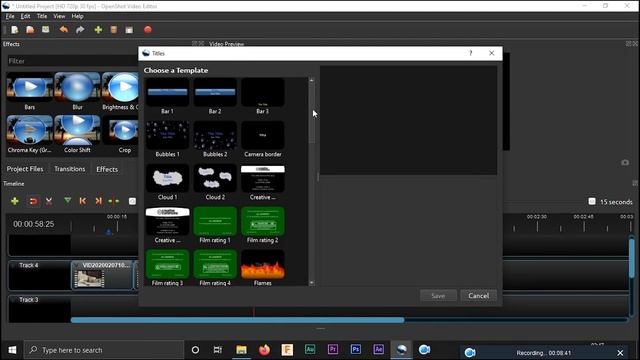This screenshot has width=640, height=360.
Task: Open the View menu
Action: point(59,16)
